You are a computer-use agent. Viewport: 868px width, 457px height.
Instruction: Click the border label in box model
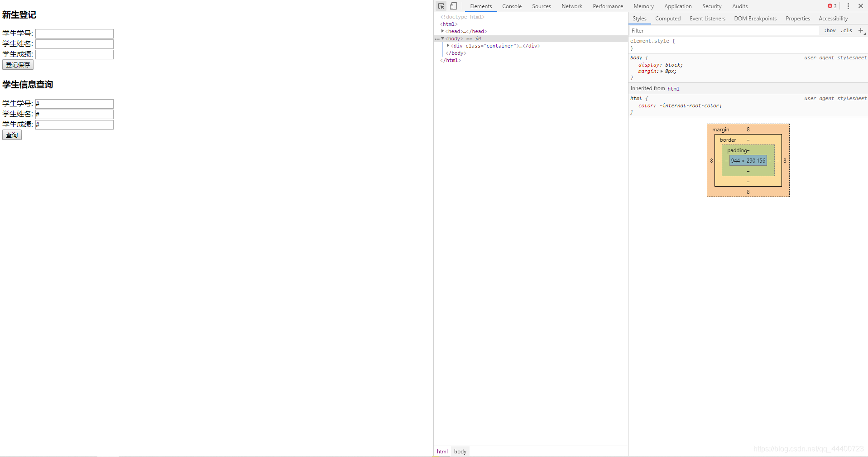click(728, 140)
